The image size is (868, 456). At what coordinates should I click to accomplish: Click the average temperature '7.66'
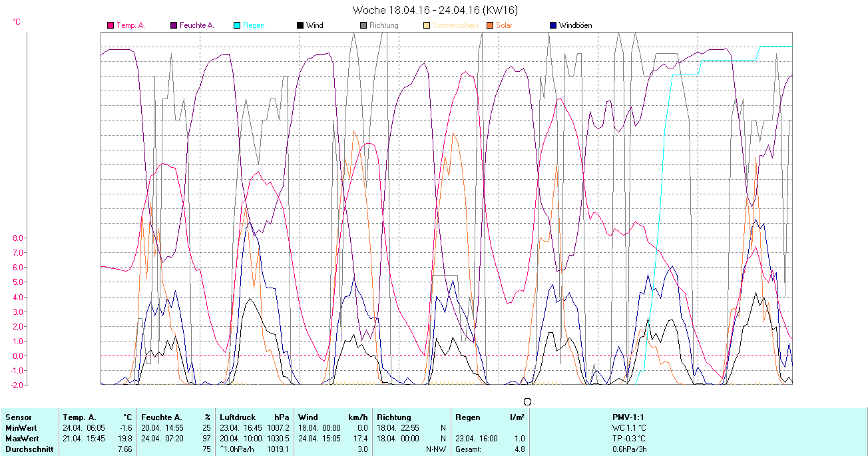(x=125, y=449)
